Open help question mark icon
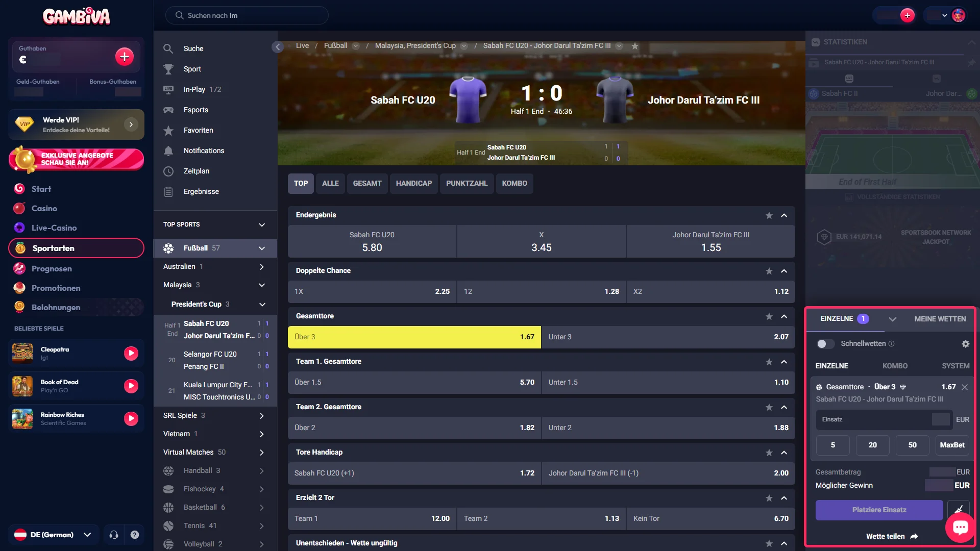Screen dimensions: 980x551 click(x=135, y=535)
